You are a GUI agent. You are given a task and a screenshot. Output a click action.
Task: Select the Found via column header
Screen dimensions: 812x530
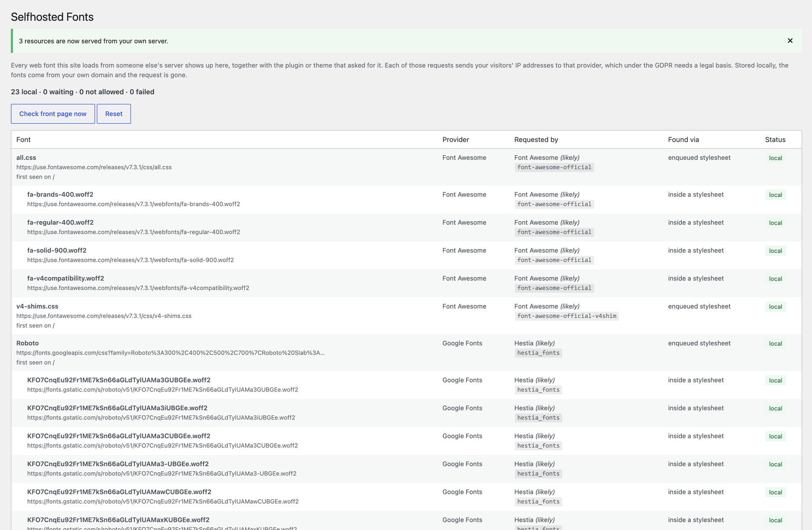pos(684,139)
